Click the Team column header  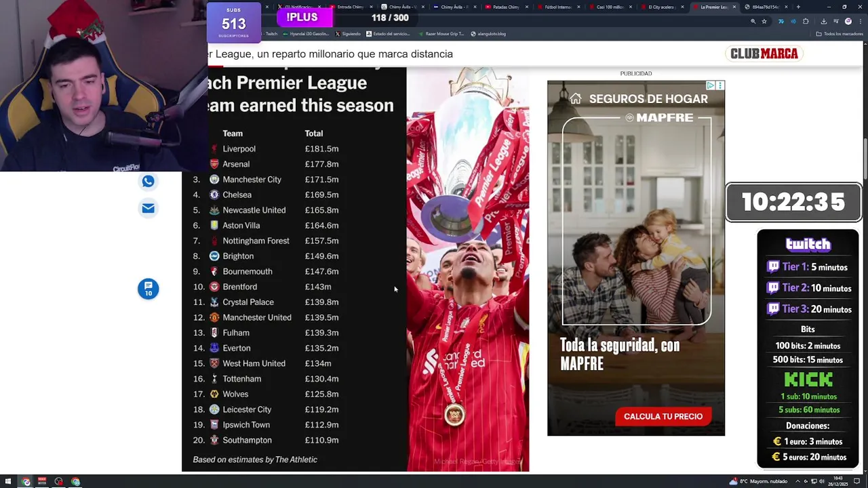[x=233, y=134]
